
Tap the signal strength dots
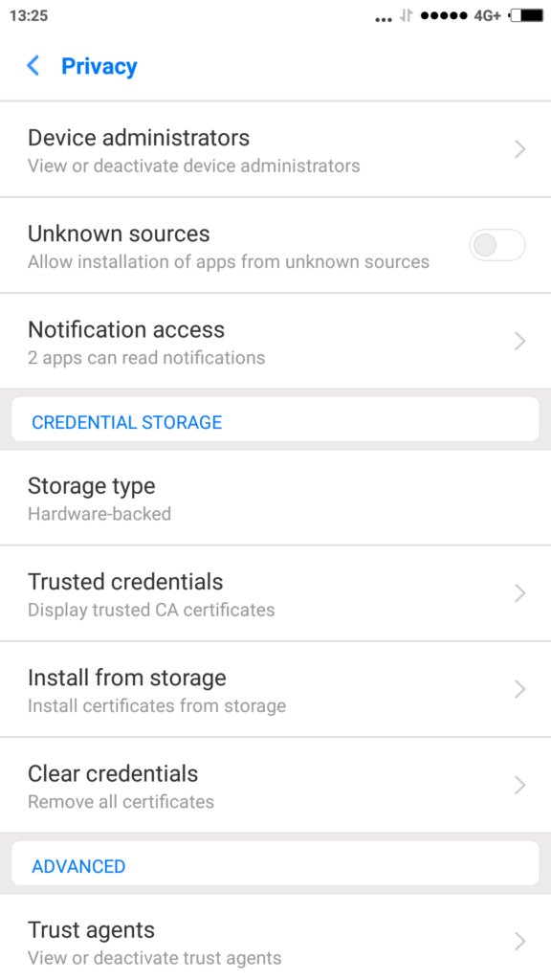click(444, 15)
